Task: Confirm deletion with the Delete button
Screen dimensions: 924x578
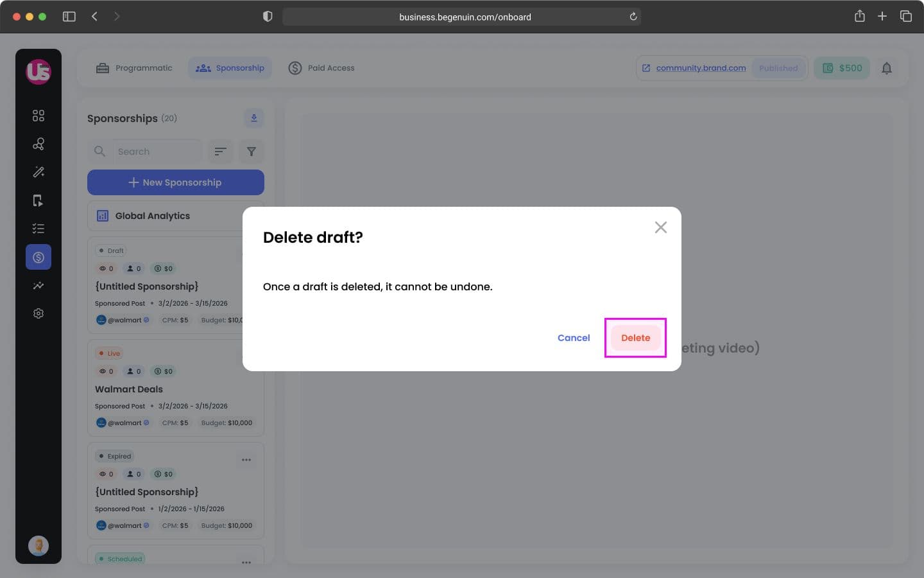Action: pos(635,338)
